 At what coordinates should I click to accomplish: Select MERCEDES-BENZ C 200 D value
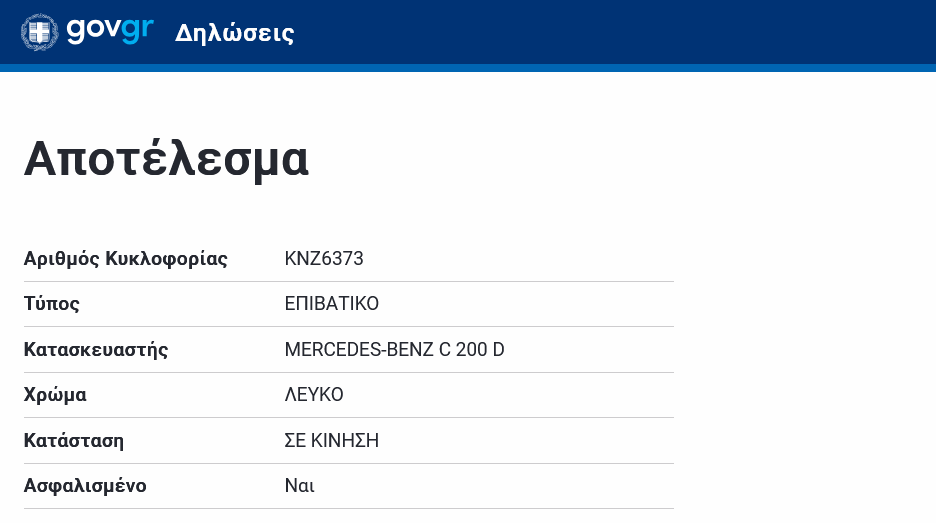(395, 349)
